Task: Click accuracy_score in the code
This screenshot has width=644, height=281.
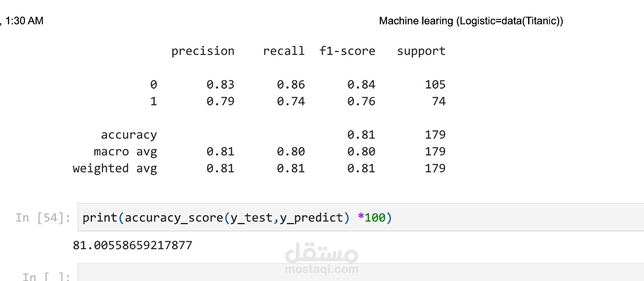Action: pos(174,218)
